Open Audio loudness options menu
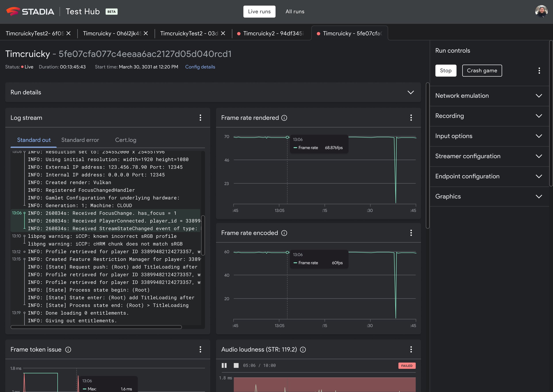Viewport: 553px width, 392px height. pos(411,349)
